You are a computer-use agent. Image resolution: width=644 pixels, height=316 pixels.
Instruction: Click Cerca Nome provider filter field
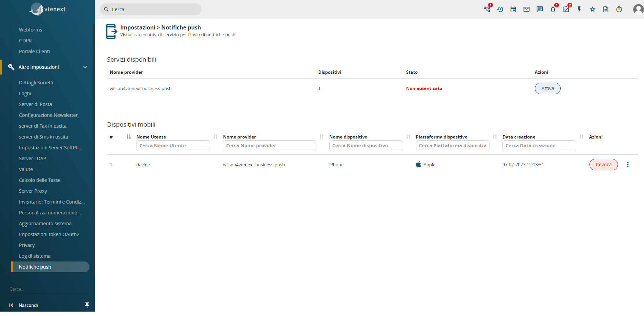(269, 146)
